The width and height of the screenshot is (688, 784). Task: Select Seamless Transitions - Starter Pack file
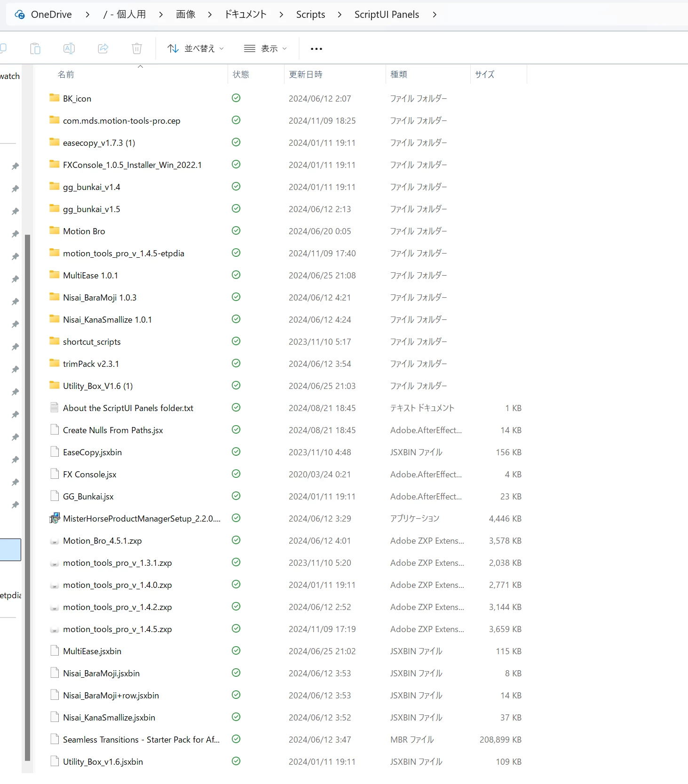coord(141,740)
